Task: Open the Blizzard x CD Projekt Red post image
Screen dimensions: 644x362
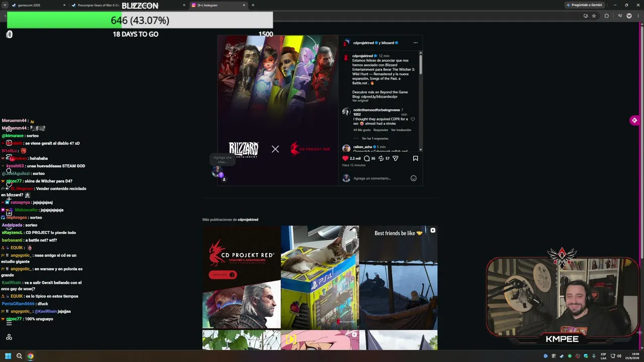Action: click(x=278, y=110)
